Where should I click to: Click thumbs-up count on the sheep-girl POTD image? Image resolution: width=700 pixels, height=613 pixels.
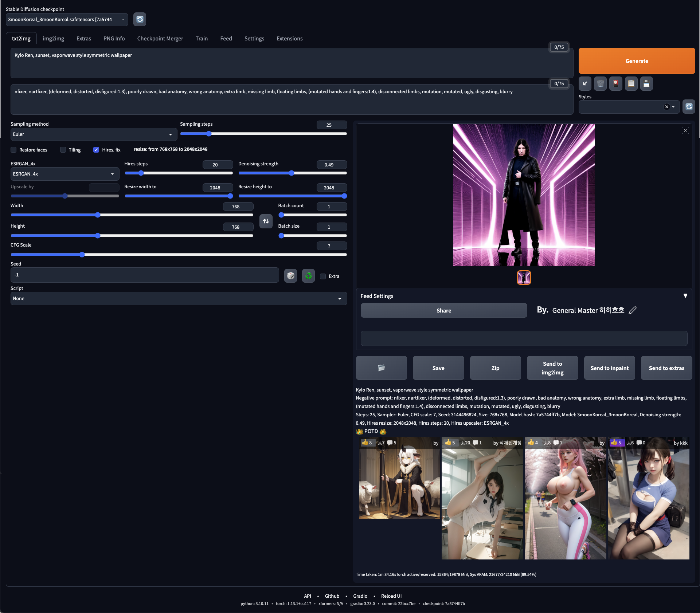click(x=367, y=443)
